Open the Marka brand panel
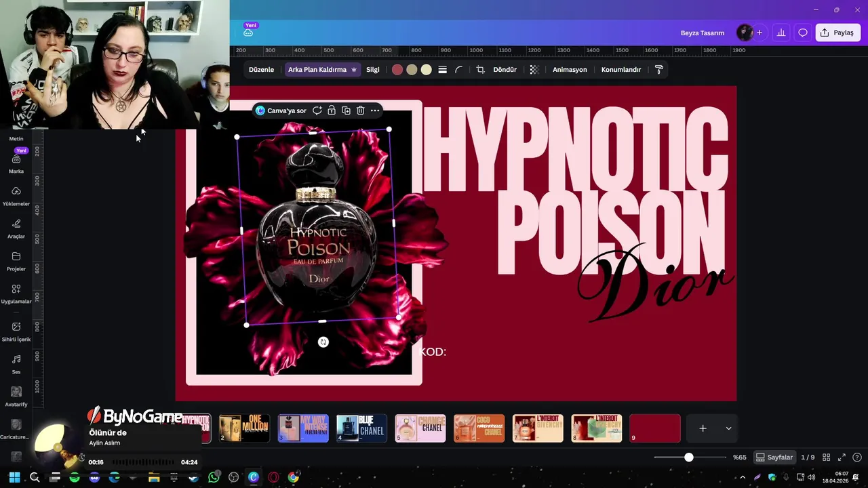The width and height of the screenshot is (868, 488). pos(16,164)
